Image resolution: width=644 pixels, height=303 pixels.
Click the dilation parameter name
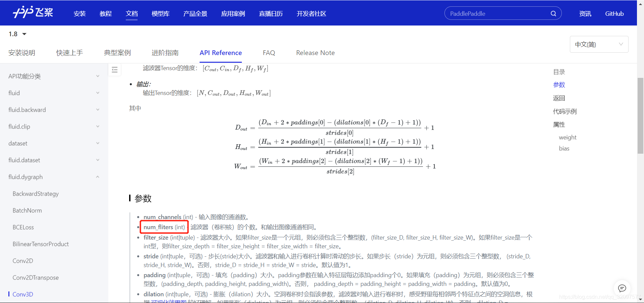point(154,294)
